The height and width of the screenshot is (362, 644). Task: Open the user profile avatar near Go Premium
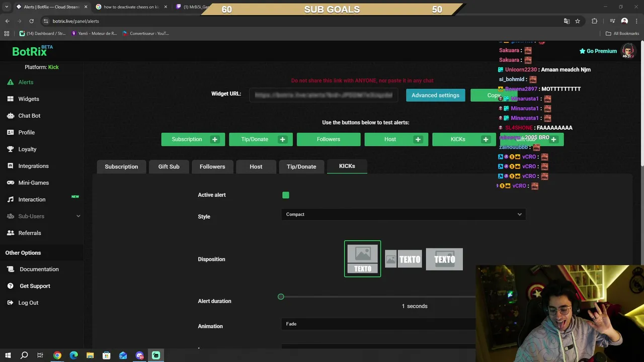(x=627, y=51)
